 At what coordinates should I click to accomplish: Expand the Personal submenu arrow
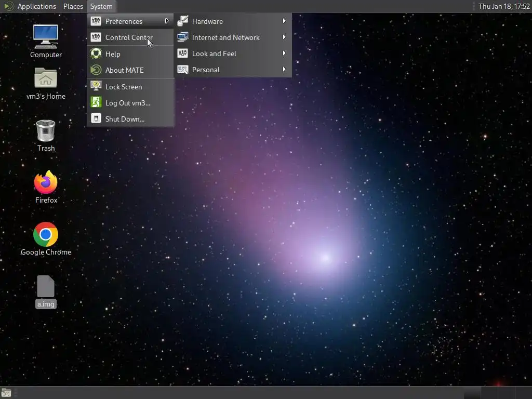[x=284, y=70]
